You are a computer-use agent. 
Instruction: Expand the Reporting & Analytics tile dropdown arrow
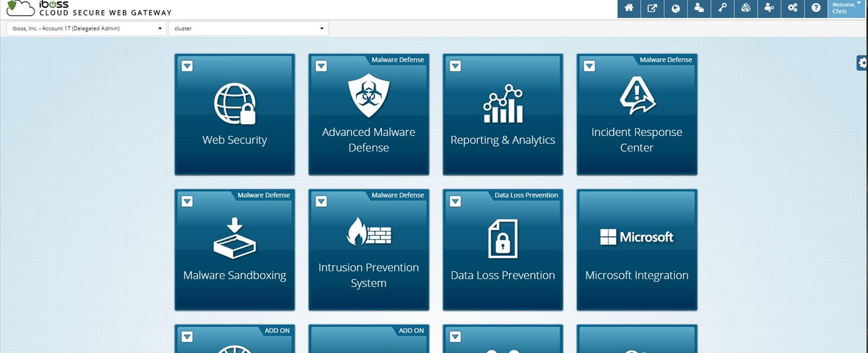[x=455, y=66]
